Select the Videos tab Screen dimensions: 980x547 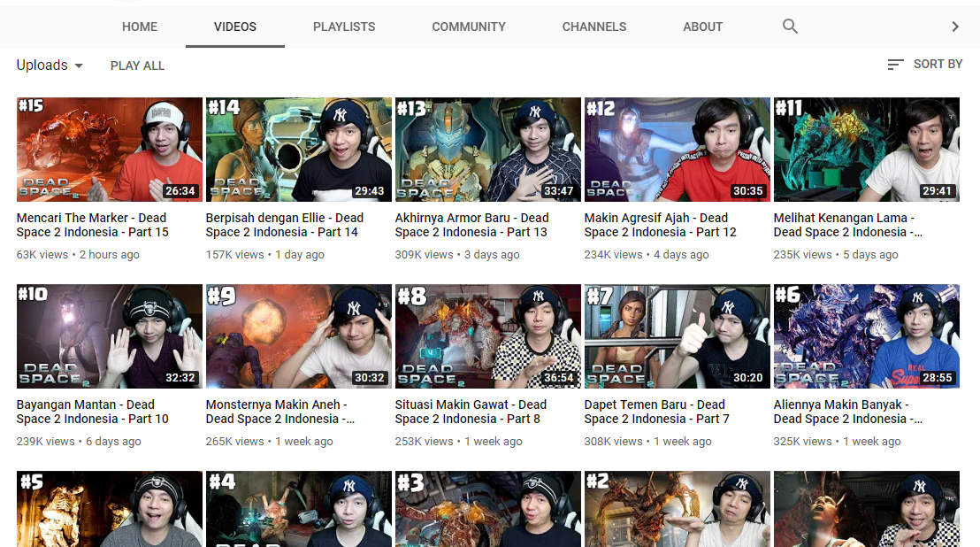click(x=235, y=27)
